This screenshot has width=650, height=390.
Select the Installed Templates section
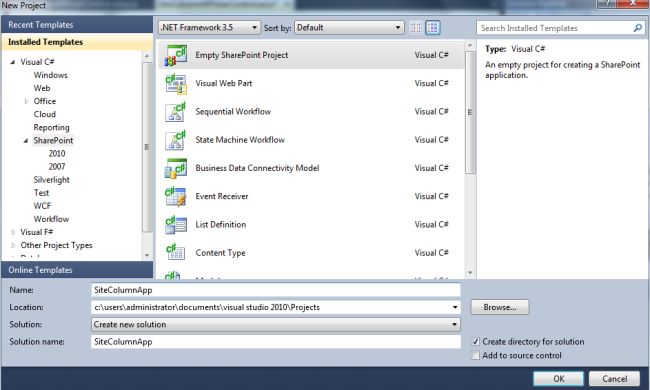point(77,42)
